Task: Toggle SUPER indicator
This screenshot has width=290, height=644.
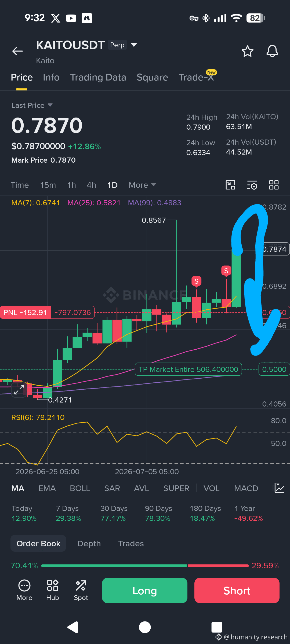Action: (176, 488)
